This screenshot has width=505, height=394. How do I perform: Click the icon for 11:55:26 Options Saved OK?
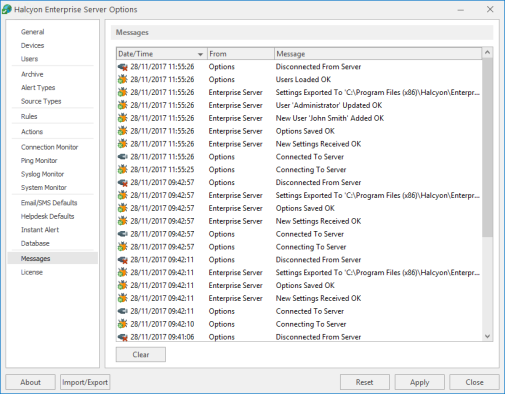(123, 131)
